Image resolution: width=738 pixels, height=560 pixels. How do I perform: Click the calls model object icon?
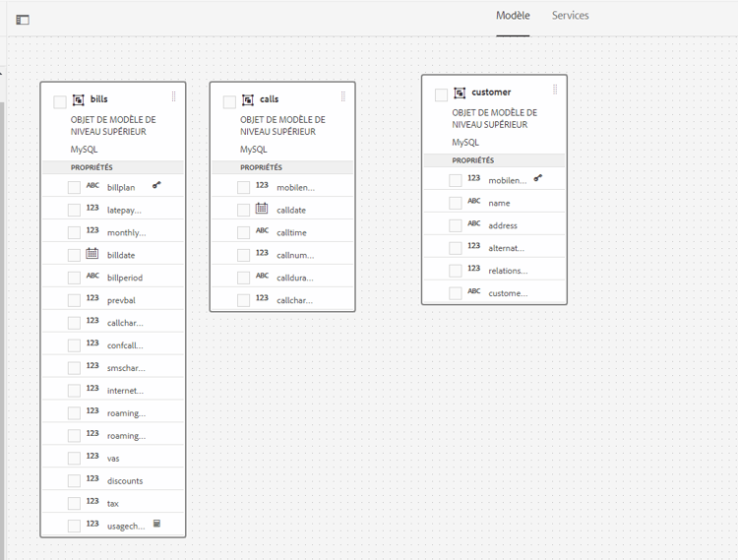point(248,99)
